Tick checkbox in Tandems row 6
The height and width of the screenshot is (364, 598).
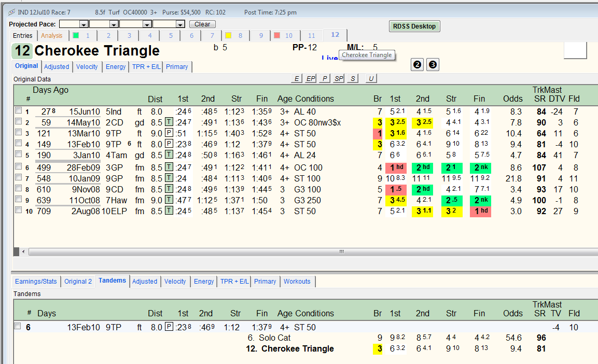18,326
